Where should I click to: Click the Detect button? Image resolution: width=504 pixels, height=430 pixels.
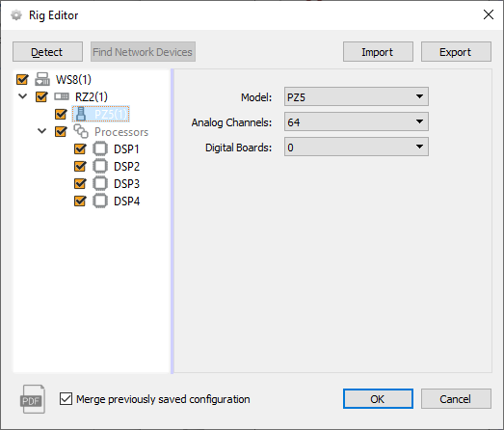pyautogui.click(x=47, y=51)
